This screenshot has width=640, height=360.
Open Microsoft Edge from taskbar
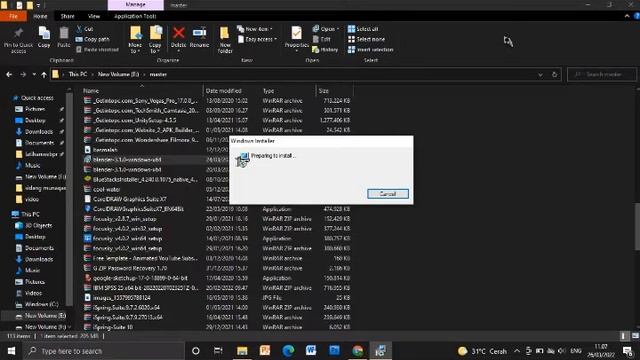(288, 351)
